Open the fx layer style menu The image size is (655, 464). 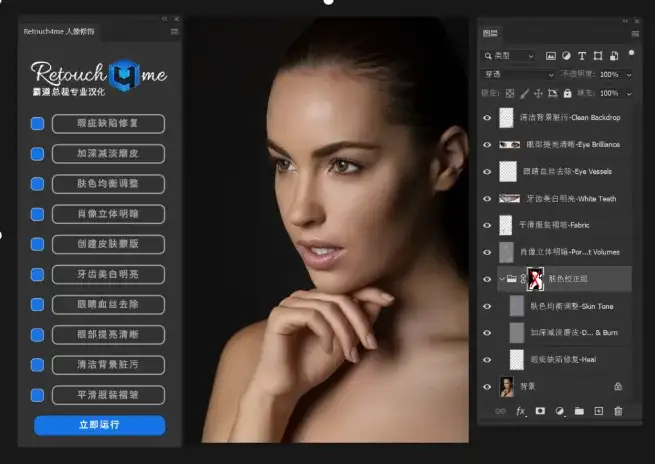tap(520, 411)
